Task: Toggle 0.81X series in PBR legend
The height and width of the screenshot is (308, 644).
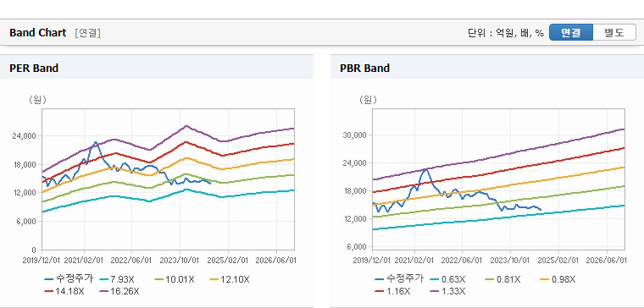Action: 502,280
